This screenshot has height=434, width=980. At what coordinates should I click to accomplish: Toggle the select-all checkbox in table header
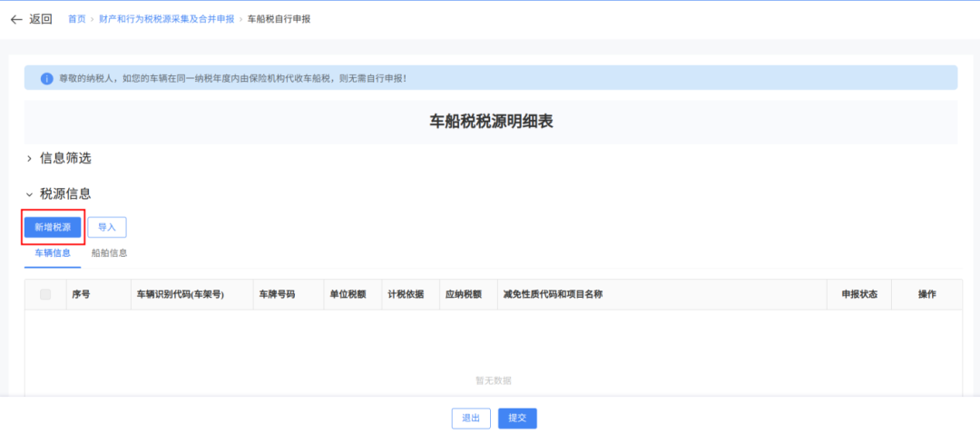45,294
